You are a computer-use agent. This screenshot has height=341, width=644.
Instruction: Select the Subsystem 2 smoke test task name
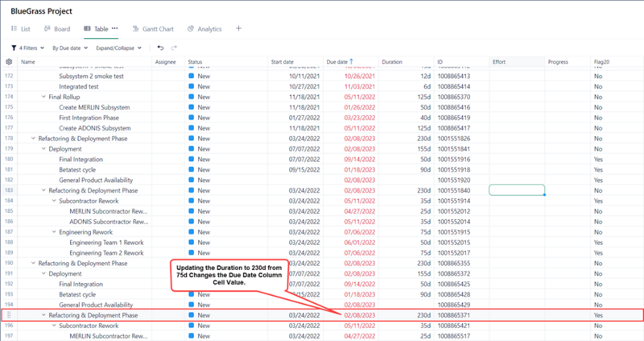tap(91, 76)
